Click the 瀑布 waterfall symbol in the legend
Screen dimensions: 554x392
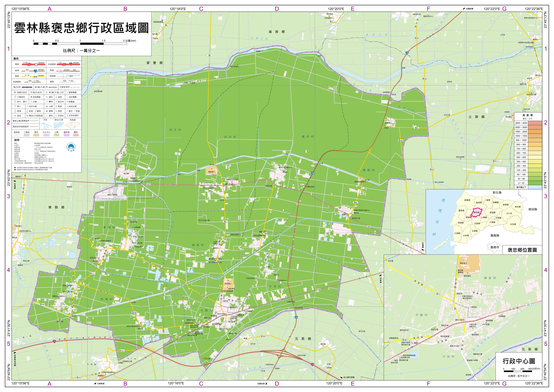tap(47, 97)
